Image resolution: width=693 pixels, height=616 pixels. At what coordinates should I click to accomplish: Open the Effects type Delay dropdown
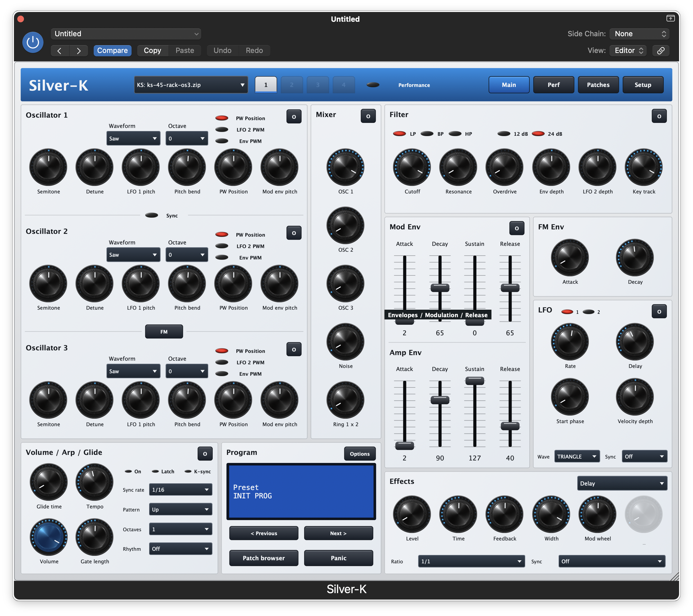(x=622, y=483)
